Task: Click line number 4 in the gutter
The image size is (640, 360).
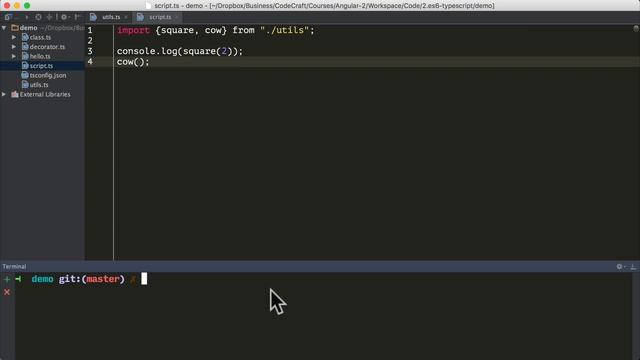Action: (90, 62)
